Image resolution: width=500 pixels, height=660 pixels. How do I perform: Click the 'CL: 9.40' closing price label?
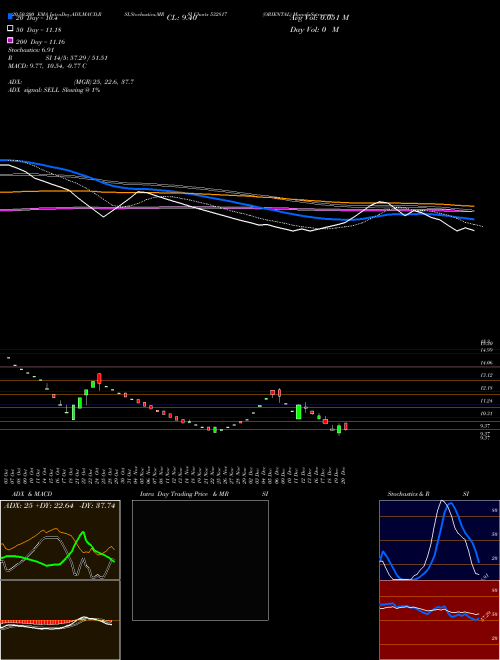click(x=182, y=18)
